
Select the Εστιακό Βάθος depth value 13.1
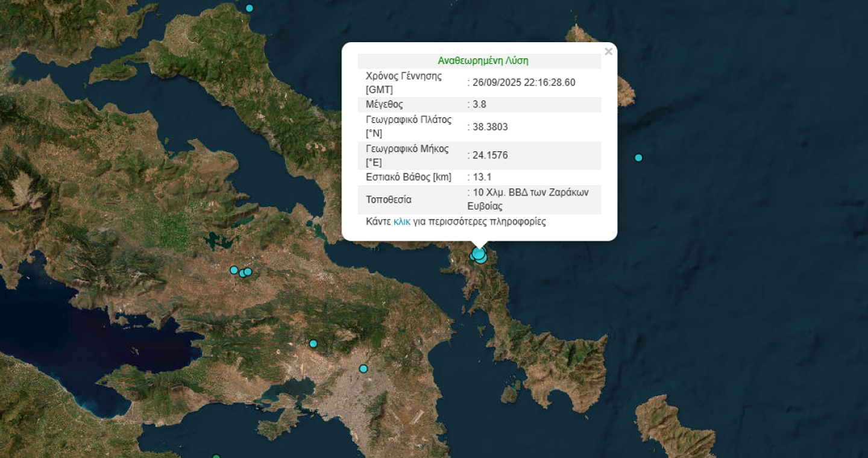click(479, 177)
